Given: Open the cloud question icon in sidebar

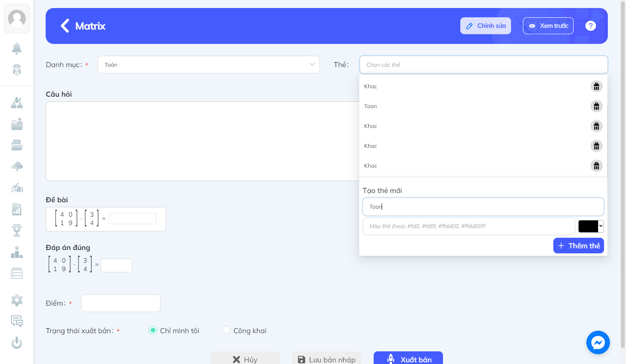Looking at the screenshot, I should tap(17, 166).
